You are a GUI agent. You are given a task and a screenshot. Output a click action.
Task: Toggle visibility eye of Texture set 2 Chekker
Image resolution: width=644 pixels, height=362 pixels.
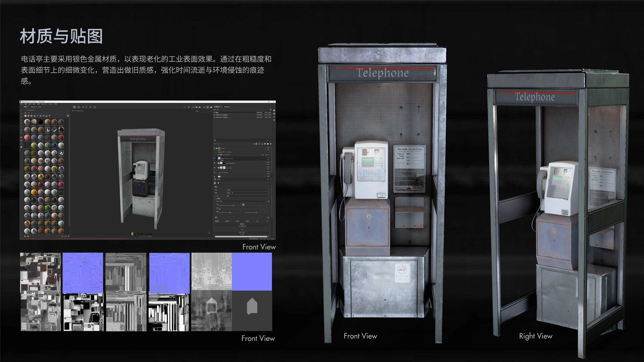(x=214, y=117)
